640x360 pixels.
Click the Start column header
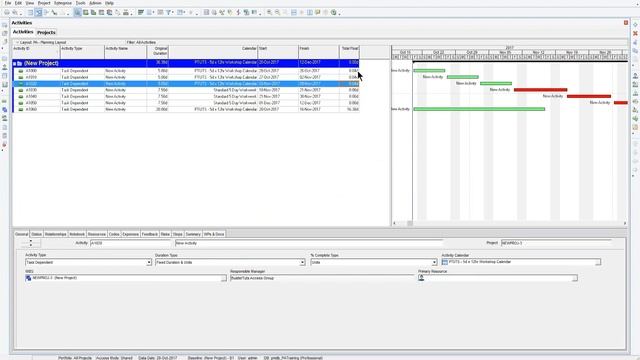(x=278, y=52)
